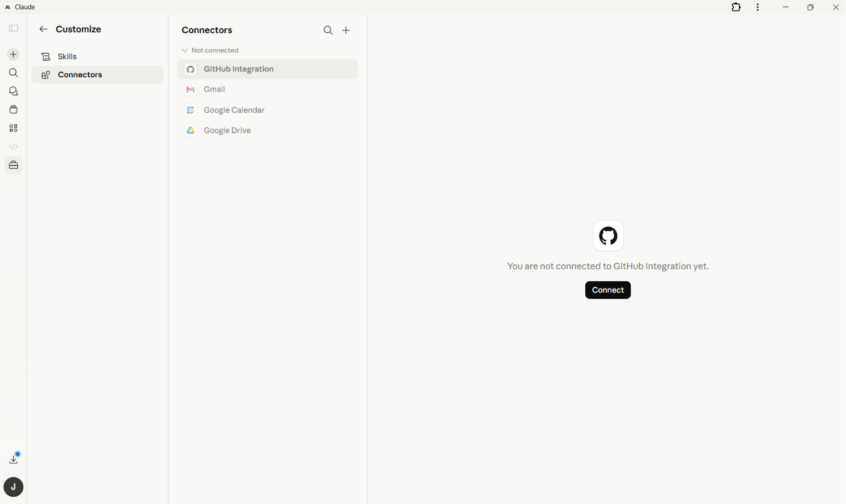Open the artifacts grid icon in sidebar
Screen dimensions: 846x504
tap(13, 128)
